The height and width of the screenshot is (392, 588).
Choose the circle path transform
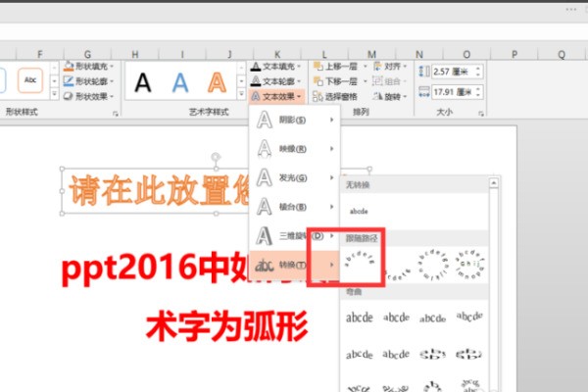(433, 265)
